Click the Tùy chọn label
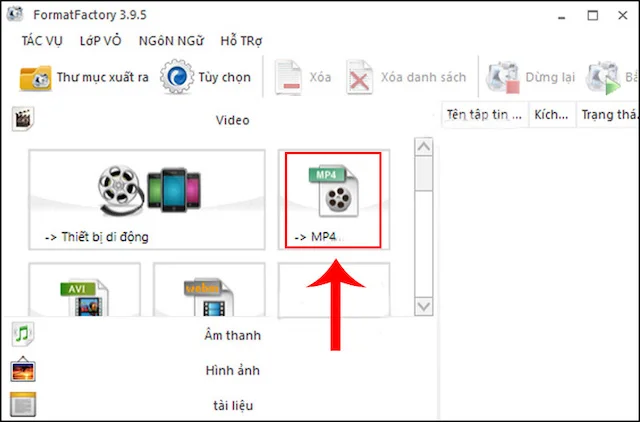Screen dimensions: 640x422 pyautogui.click(x=224, y=77)
